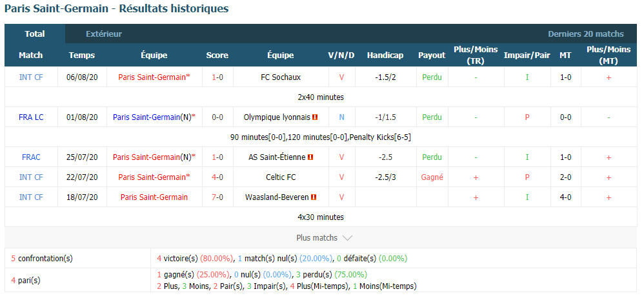Image resolution: width=644 pixels, height=298 pixels.
Task: Click the -2.5 handicap in the AS Saint-Étienne row
Action: pos(386,157)
